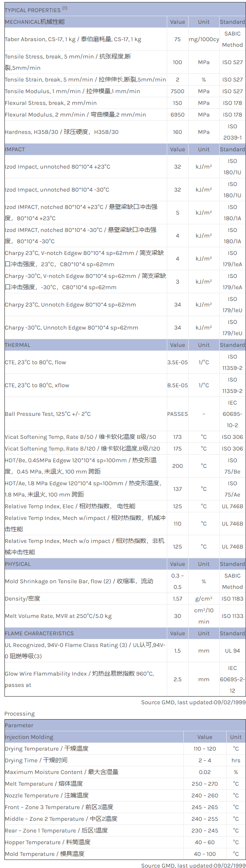246x868 pixels.
Task: Click the PASSES value for Ball Pressure Test
Action: point(177,414)
